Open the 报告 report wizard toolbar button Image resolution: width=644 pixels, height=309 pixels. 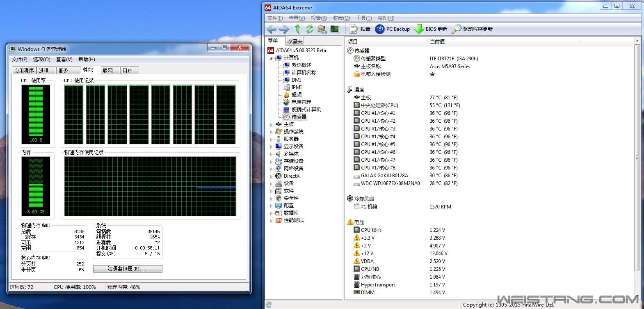tap(361, 29)
